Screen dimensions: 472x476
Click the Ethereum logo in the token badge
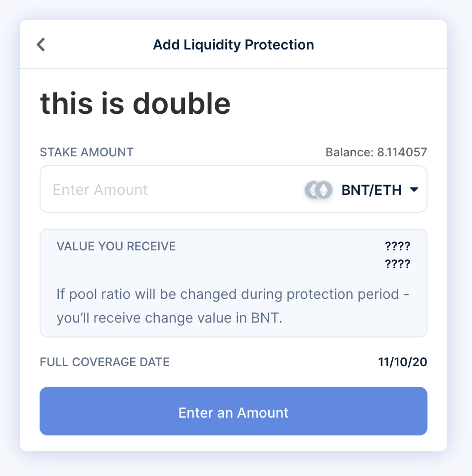click(x=324, y=190)
